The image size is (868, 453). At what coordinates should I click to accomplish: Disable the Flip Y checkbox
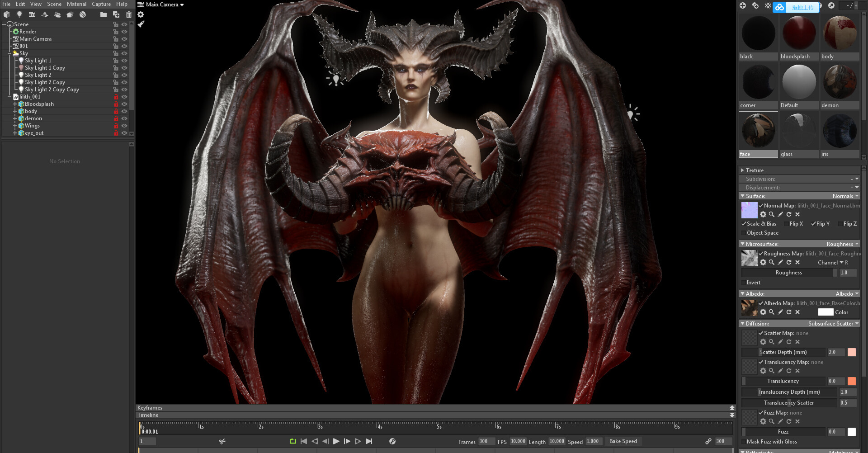pyautogui.click(x=813, y=224)
